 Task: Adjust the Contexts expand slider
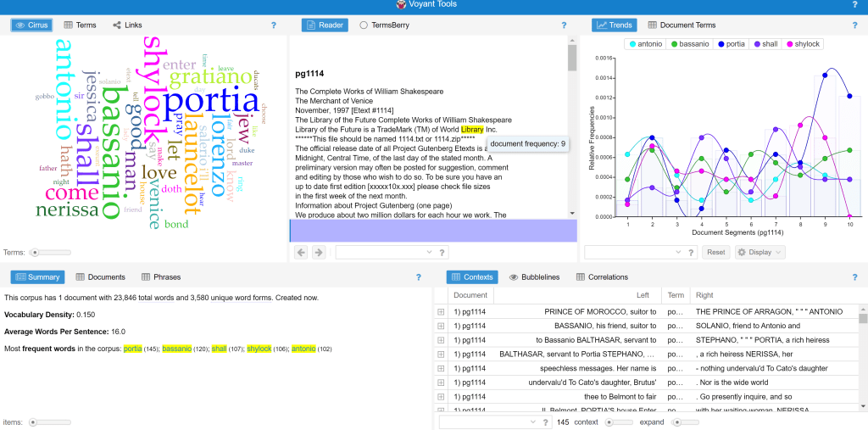[685, 422]
